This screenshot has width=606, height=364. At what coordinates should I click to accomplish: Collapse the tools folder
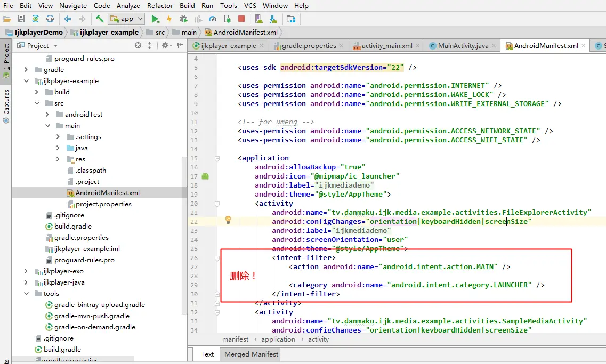tap(26, 294)
